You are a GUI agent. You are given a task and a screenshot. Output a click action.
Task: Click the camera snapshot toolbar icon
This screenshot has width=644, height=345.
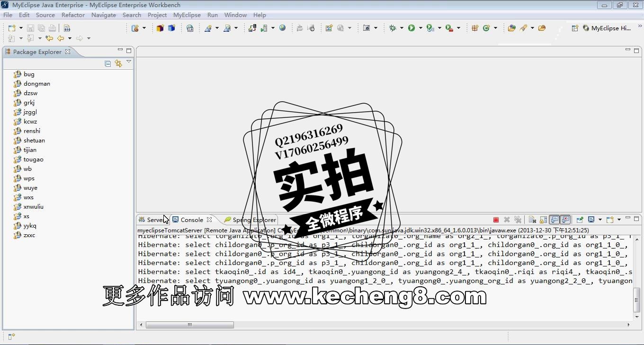tap(367, 28)
